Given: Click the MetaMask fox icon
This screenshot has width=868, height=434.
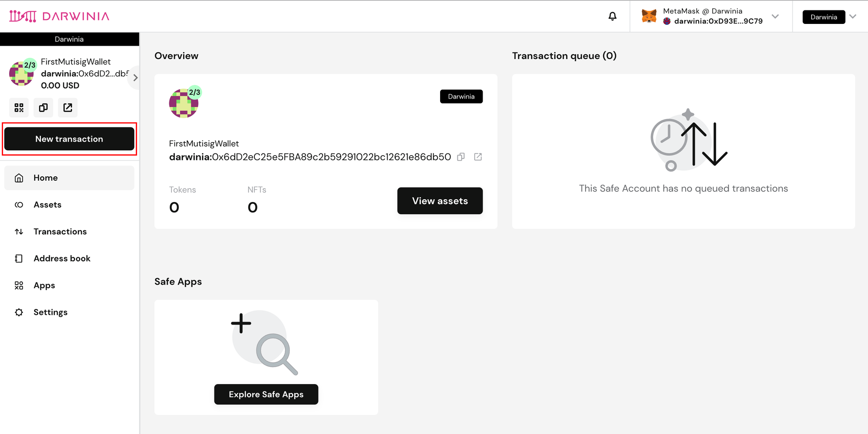Looking at the screenshot, I should [649, 17].
